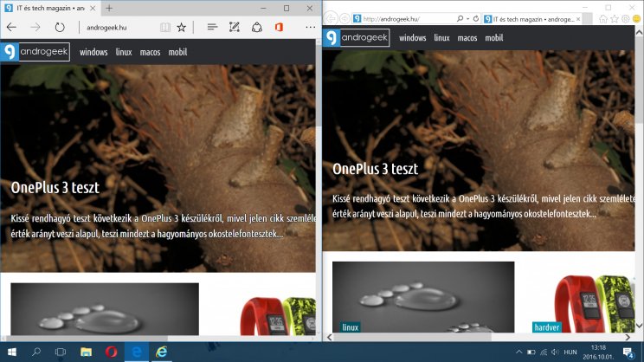This screenshot has height=362, width=644.
Task: Open the Share icon in Edge
Action: click(257, 28)
